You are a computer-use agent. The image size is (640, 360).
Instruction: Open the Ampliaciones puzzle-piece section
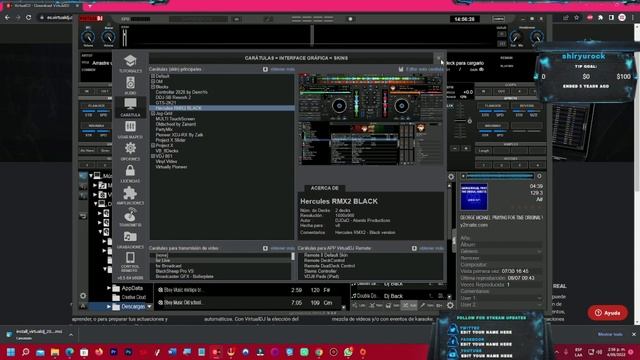[x=130, y=195]
